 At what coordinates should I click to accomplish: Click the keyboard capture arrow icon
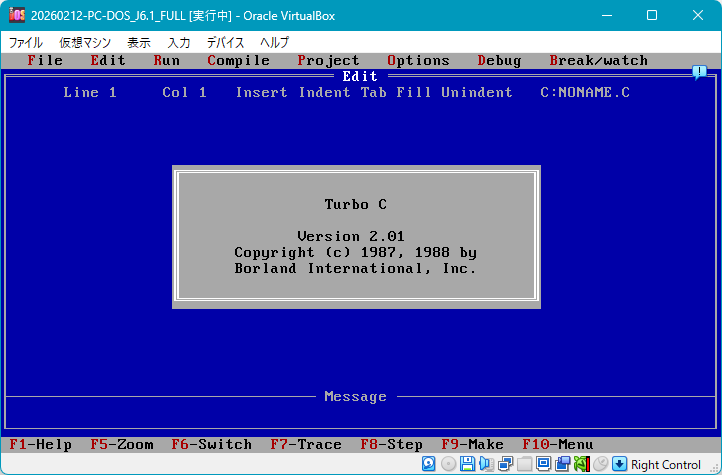pyautogui.click(x=619, y=464)
